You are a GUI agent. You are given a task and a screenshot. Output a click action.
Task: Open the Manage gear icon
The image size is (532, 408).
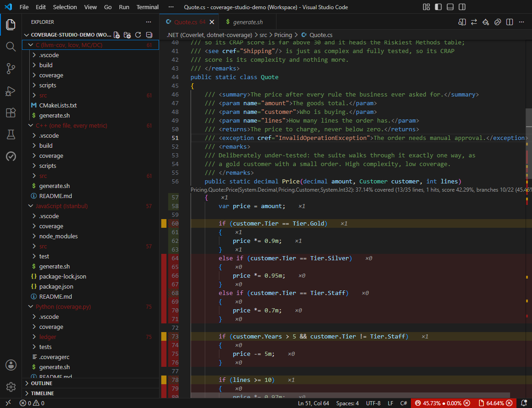pyautogui.click(x=11, y=387)
